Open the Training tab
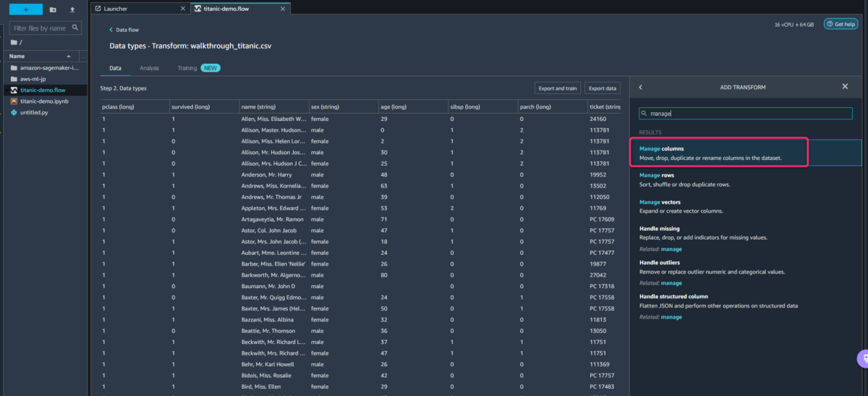Viewport: 868px width, 396px height. 187,68
